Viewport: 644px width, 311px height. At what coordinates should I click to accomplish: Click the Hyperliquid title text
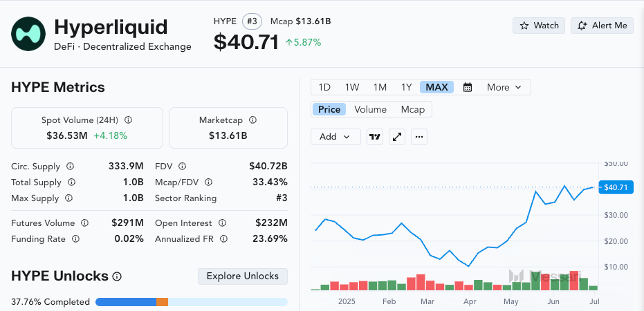pyautogui.click(x=111, y=27)
